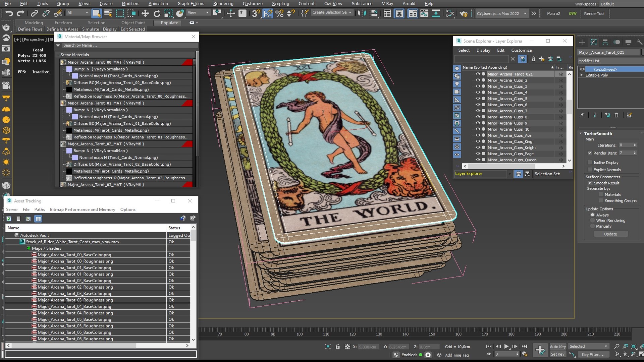Viewport: 644px width, 362px height.
Task: Hide Minor_Arcana_Cups_2 with eye icon
Action: (x=478, y=80)
